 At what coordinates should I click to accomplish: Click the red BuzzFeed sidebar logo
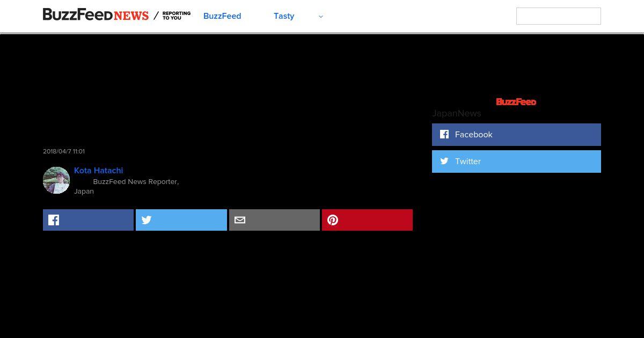tap(516, 102)
